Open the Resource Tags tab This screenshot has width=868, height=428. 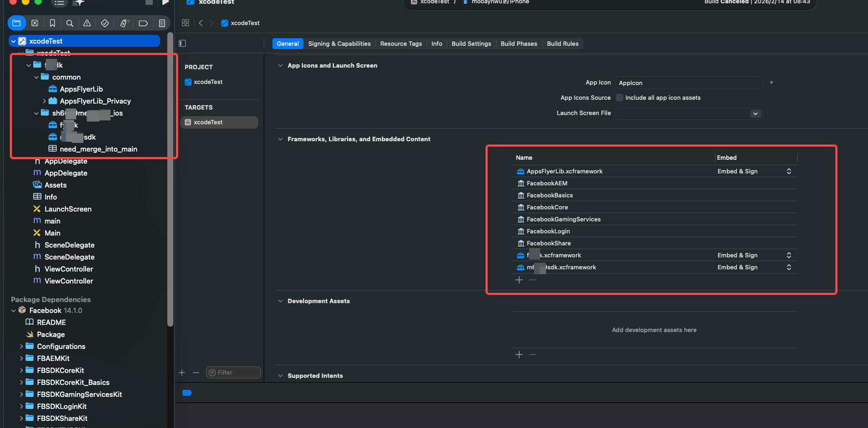401,44
